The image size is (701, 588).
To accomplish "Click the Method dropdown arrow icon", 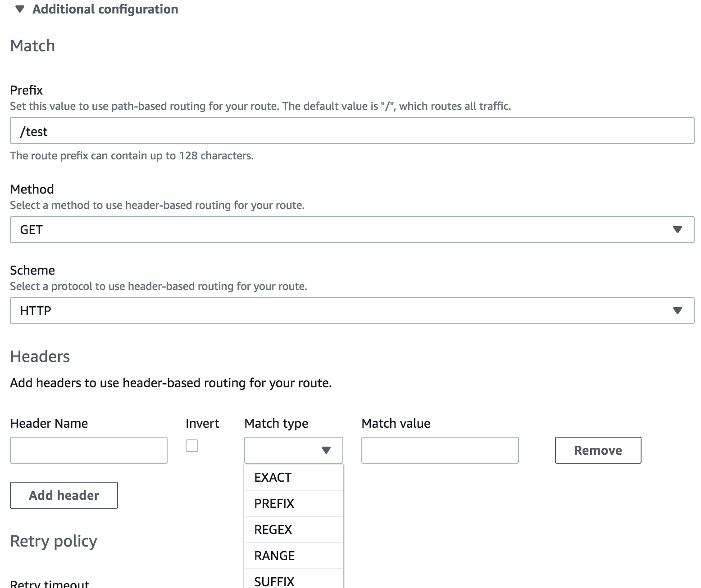I will tap(677, 230).
